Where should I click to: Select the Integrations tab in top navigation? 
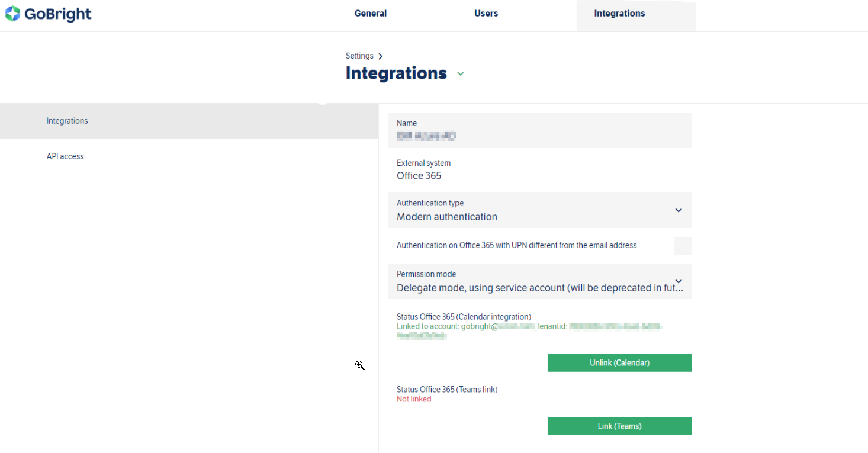619,14
